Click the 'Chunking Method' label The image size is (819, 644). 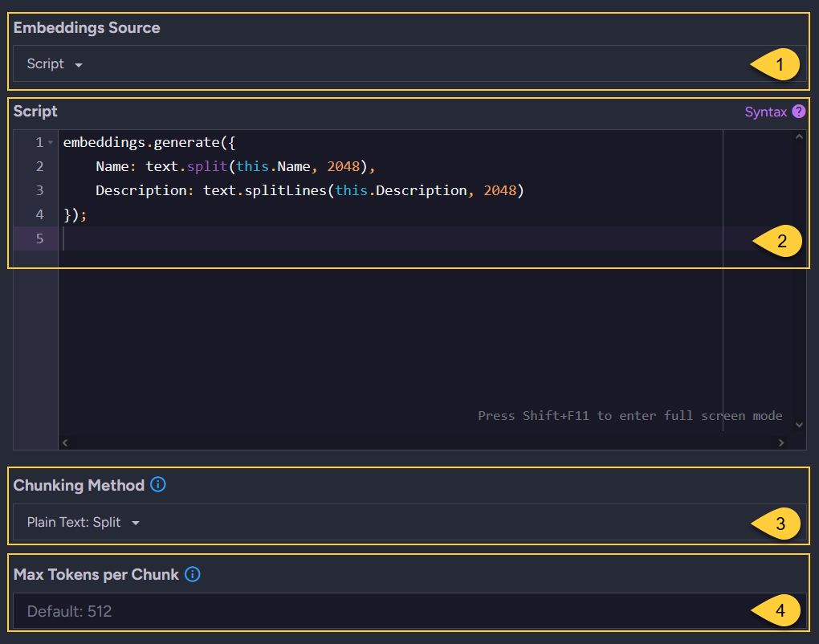tap(79, 485)
